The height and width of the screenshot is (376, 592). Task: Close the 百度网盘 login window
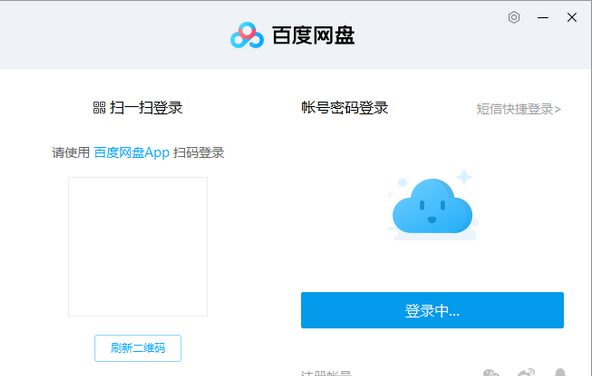click(572, 17)
